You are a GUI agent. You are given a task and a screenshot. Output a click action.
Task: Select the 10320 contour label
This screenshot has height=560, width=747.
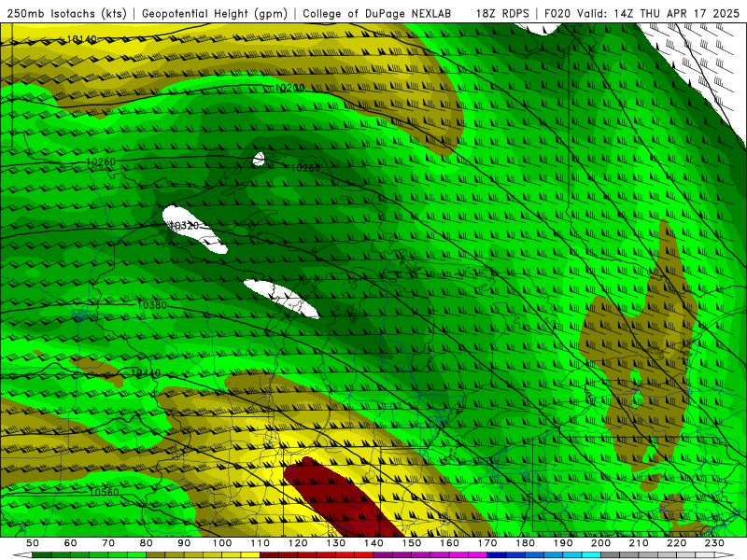[184, 226]
